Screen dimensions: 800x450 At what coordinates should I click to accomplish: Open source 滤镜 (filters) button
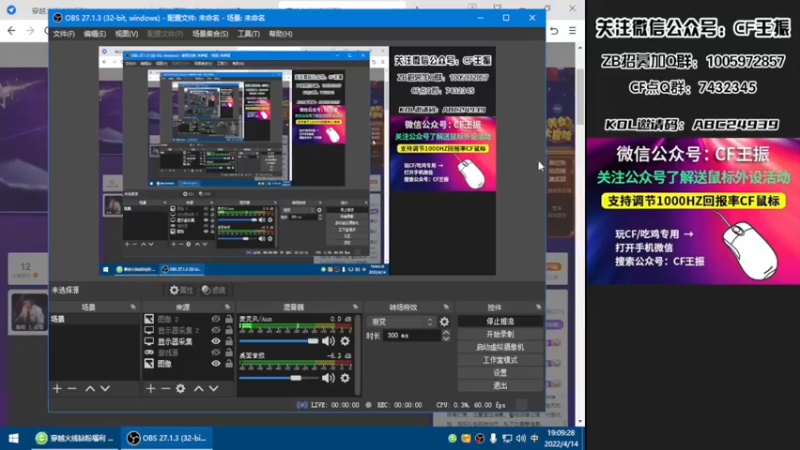click(214, 290)
